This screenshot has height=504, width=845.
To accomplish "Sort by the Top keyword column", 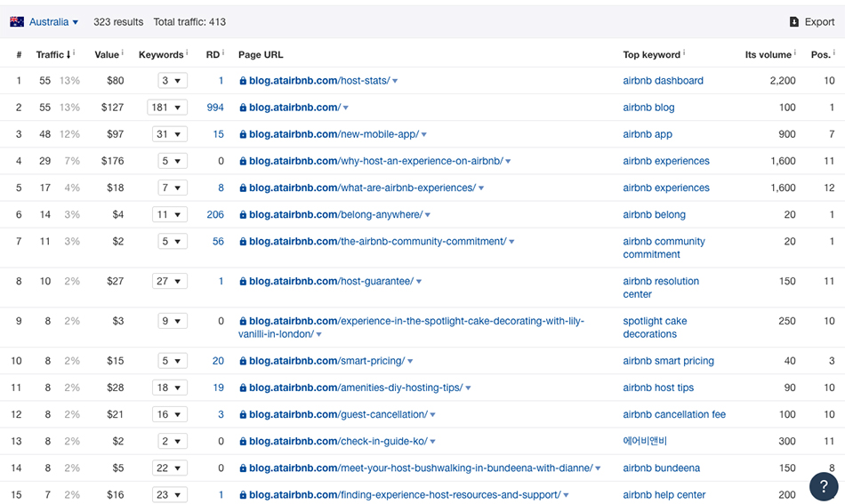I will click(651, 54).
